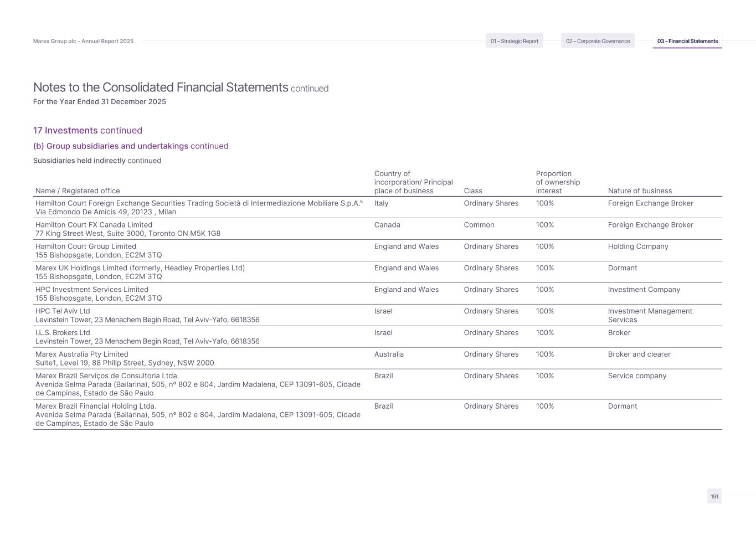Select 'Marex Australia Pty Limited' name

[82, 354]
